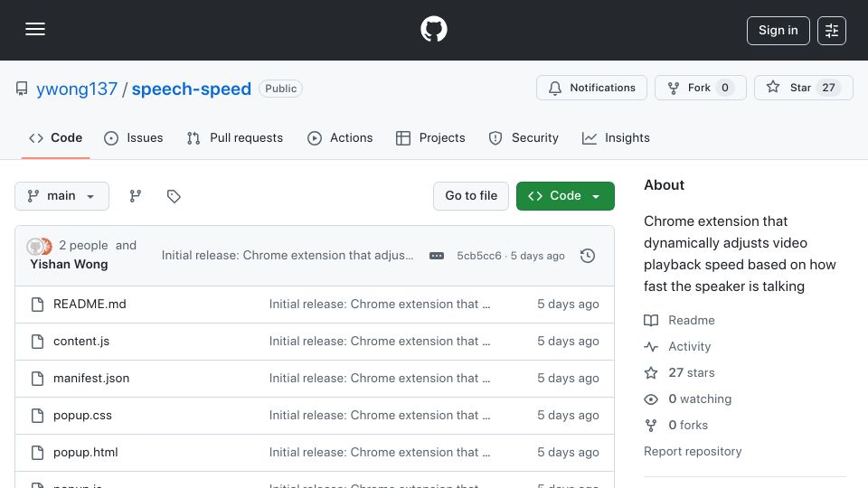Open popup.css row commit message
This screenshot has width=868, height=488.
(x=380, y=415)
